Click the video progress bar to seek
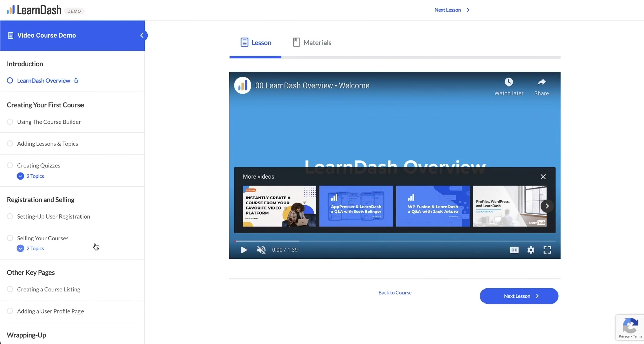This screenshot has width=644, height=344. [x=352, y=240]
